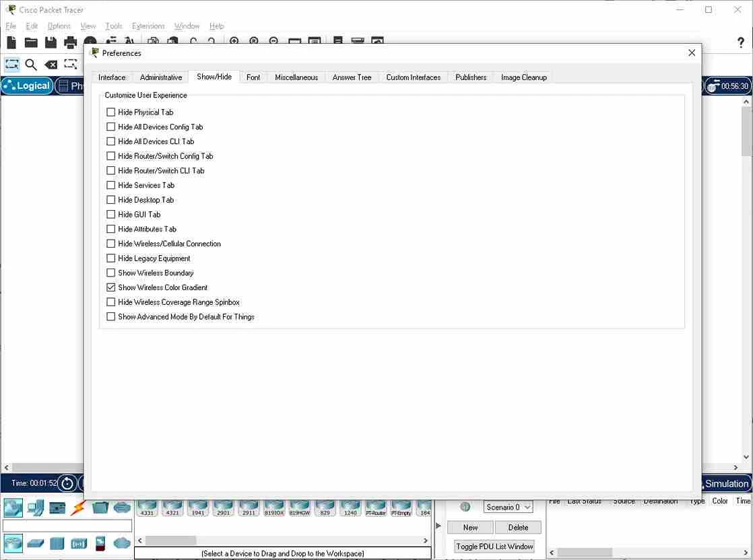Enable Hide Physical Tab checkbox

[111, 112]
